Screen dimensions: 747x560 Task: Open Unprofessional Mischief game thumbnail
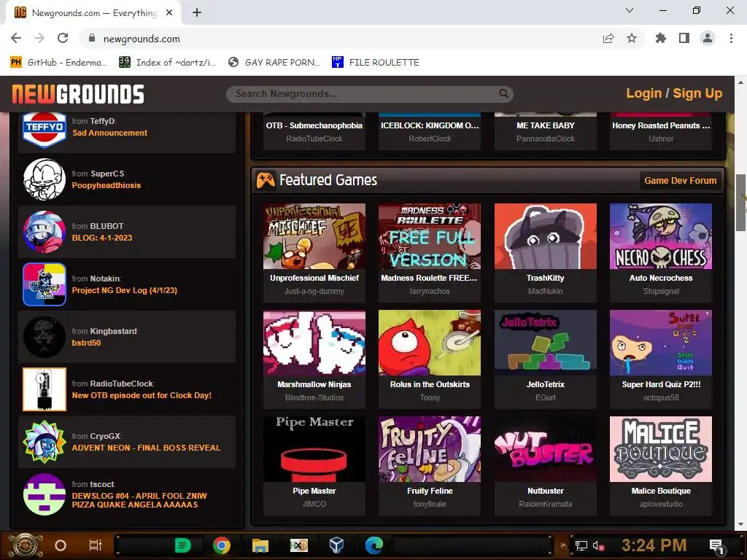coord(314,236)
